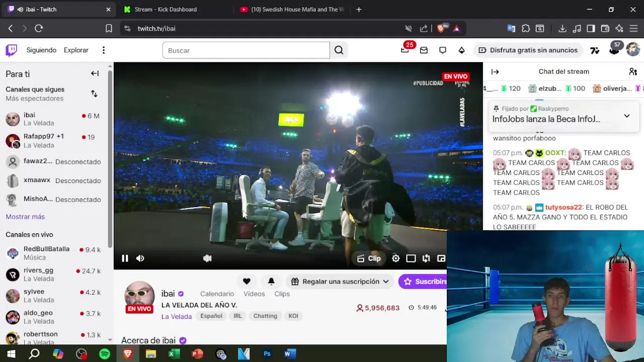Open chat community users icon
This screenshot has height=362, width=644.
[633, 71]
